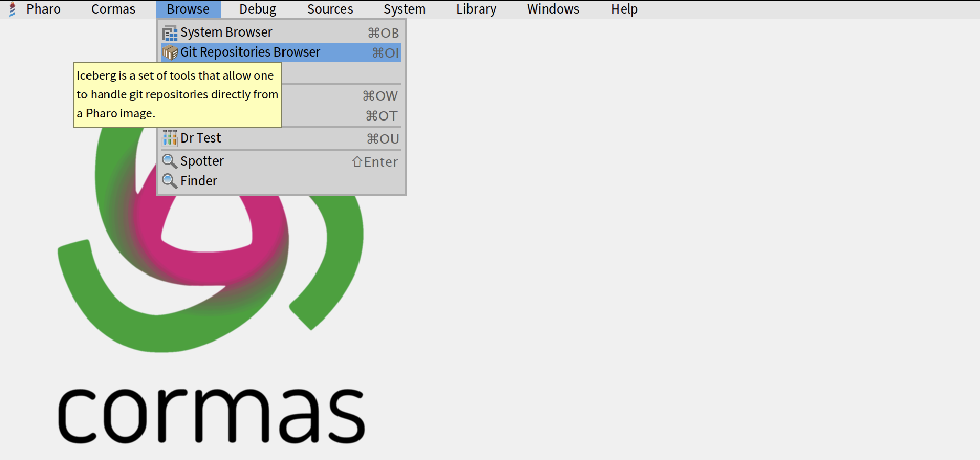Open the Library menu
Viewport: 980px width, 460px height.
476,9
